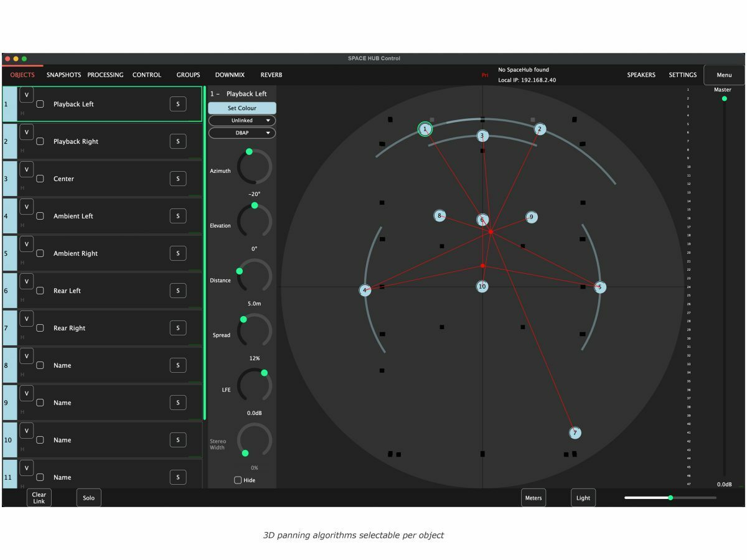
Task: Select object node 7 in the panner
Action: (x=575, y=433)
